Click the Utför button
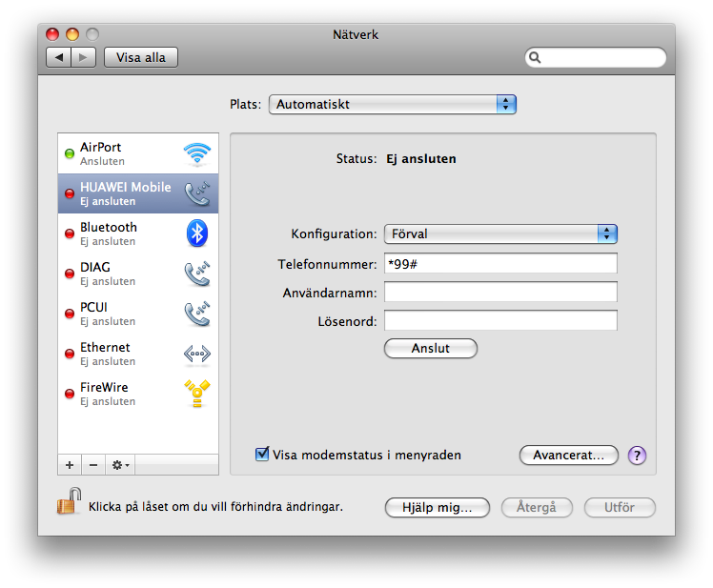 620,508
